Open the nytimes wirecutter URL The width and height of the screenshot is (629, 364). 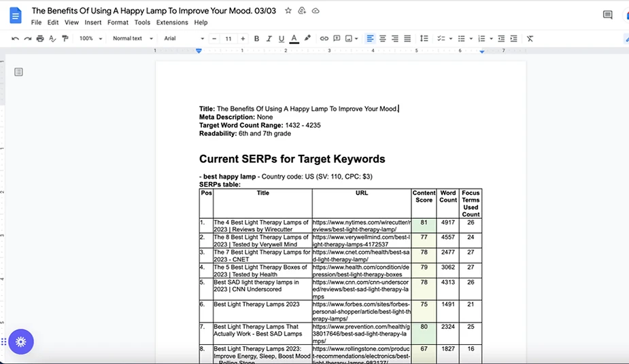click(x=362, y=226)
